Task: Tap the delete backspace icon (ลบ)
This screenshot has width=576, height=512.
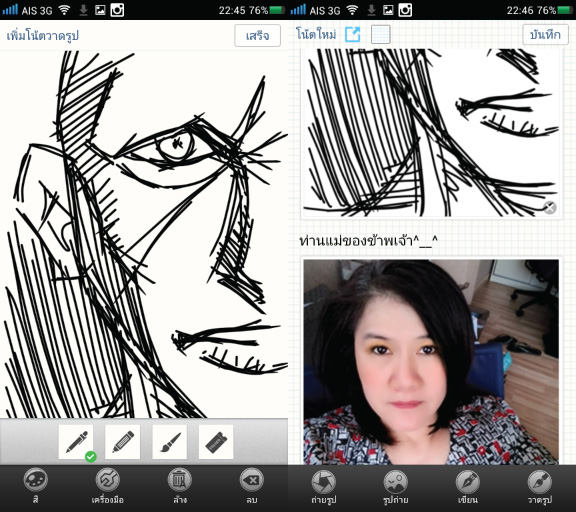Action: (x=252, y=486)
